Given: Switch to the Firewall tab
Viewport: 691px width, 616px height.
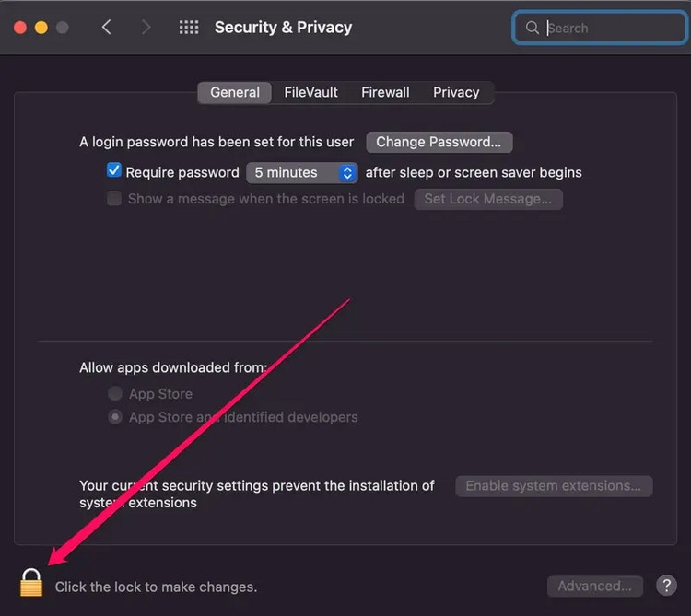Looking at the screenshot, I should coord(385,92).
